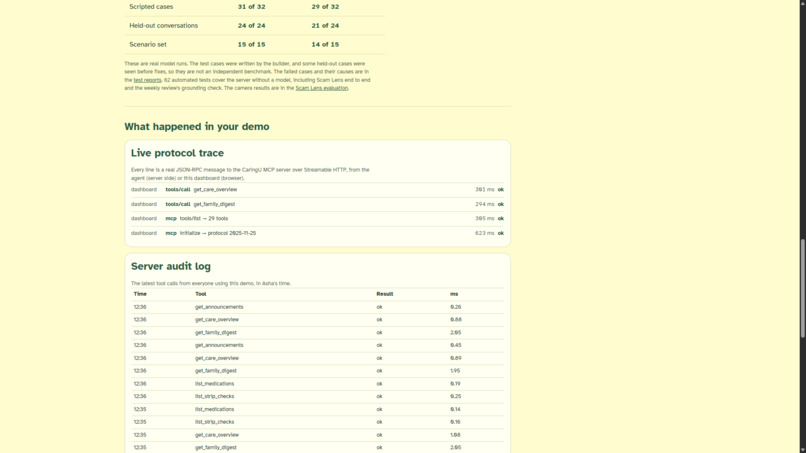Click the 'Scenario set' row label

[148, 45]
